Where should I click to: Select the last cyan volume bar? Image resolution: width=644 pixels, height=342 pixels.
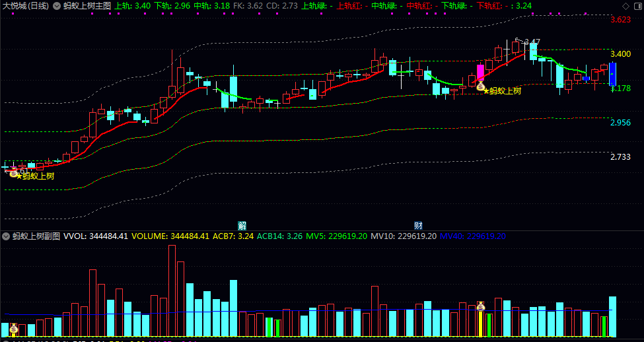click(612, 316)
